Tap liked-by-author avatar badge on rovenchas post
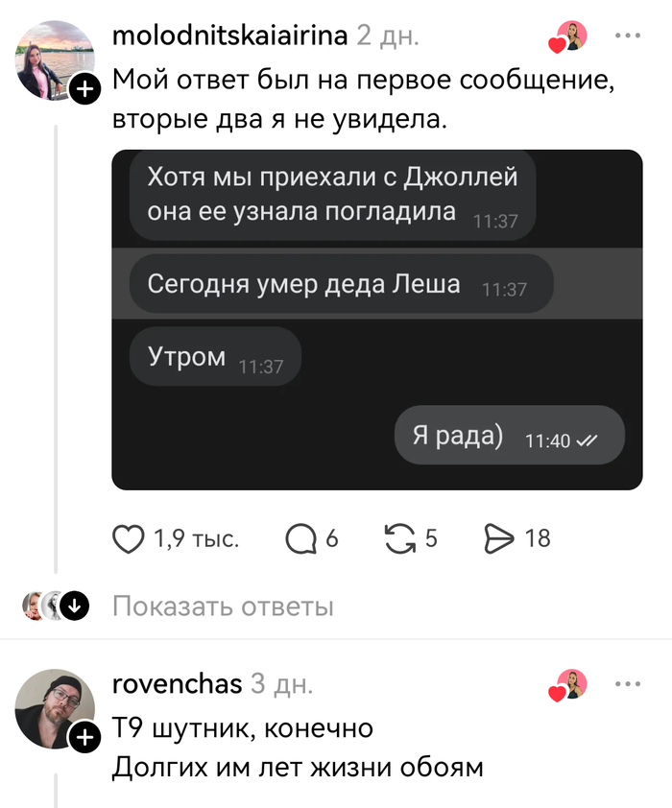 (x=568, y=685)
